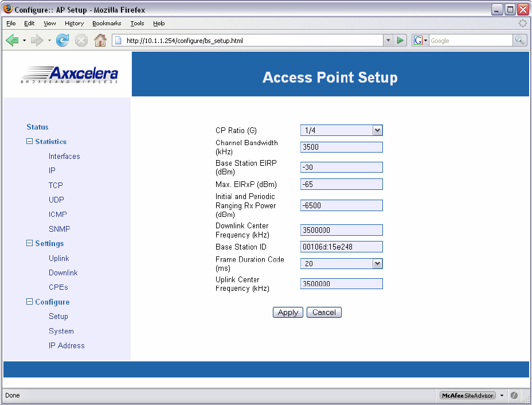The height and width of the screenshot is (405, 532).
Task: Open the Downlink settings link
Action: pyautogui.click(x=63, y=272)
